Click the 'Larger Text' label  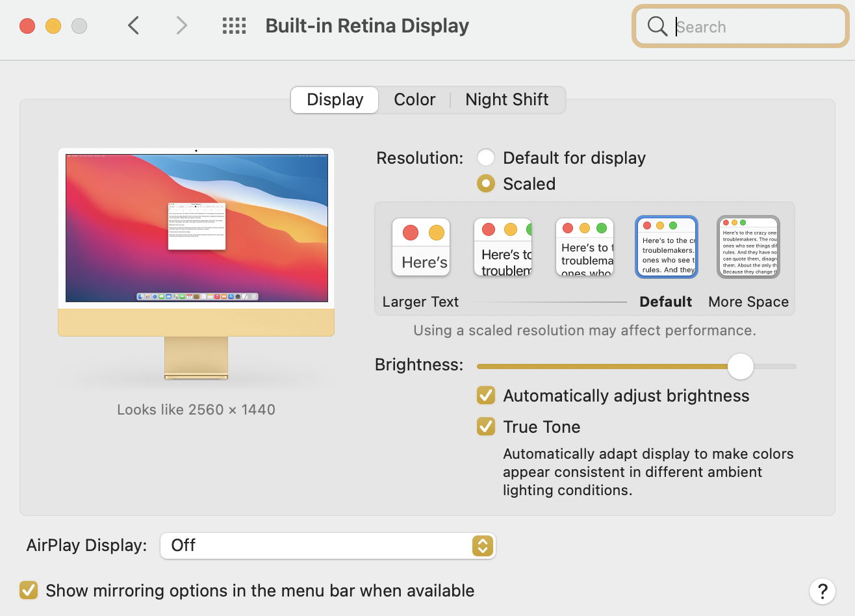click(420, 302)
